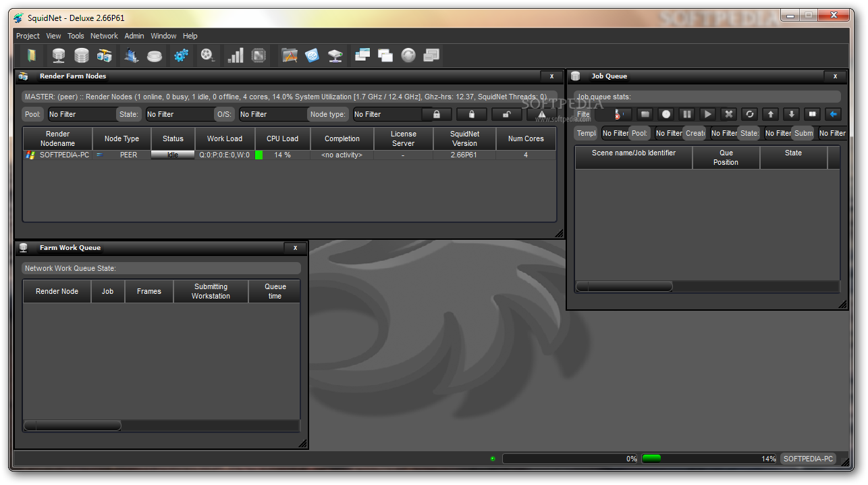Click the green CPU load indicator square
This screenshot has height=485, width=868.
259,155
